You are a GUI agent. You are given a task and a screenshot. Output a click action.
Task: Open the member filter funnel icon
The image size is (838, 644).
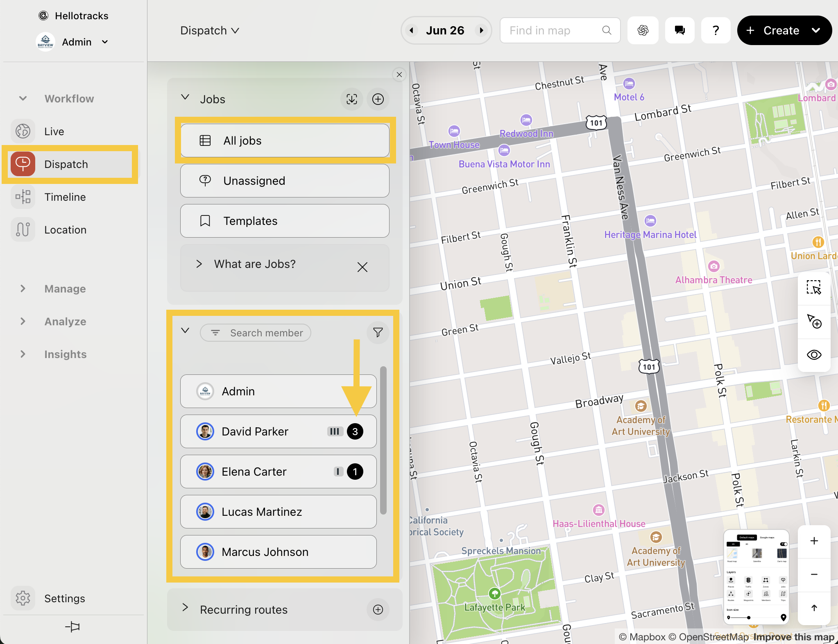tap(378, 333)
